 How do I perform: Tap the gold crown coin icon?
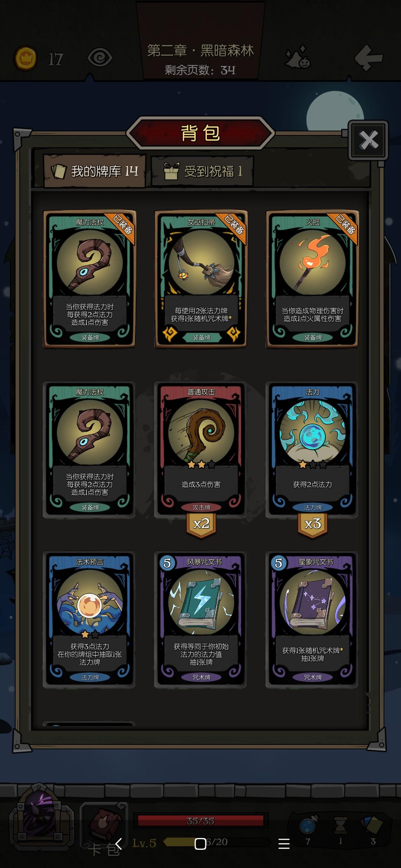point(26,58)
